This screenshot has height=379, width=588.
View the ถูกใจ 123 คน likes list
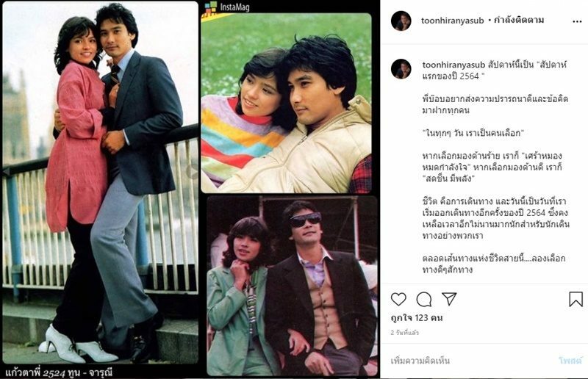pos(417,318)
